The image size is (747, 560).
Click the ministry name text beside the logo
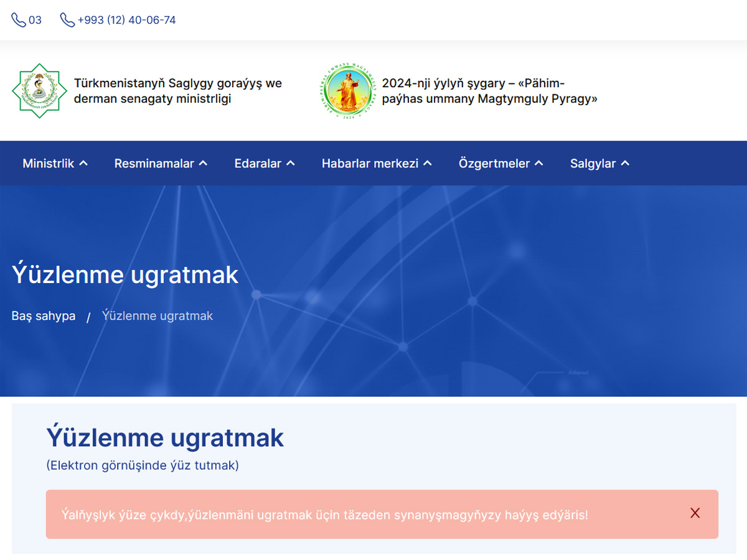coord(177,91)
